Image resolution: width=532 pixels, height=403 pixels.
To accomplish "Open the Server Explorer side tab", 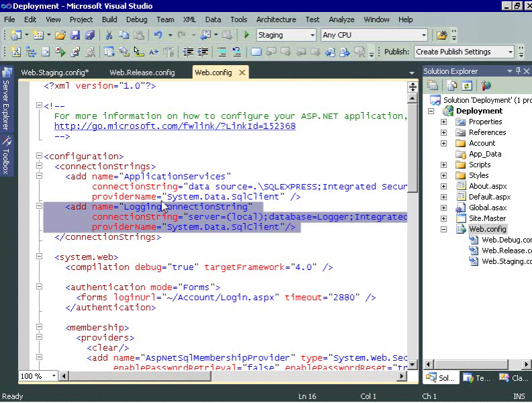I will [x=7, y=98].
